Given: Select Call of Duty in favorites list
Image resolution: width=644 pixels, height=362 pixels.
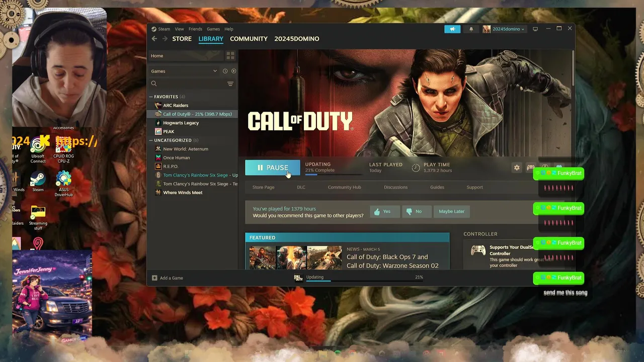Looking at the screenshot, I should click(x=193, y=114).
